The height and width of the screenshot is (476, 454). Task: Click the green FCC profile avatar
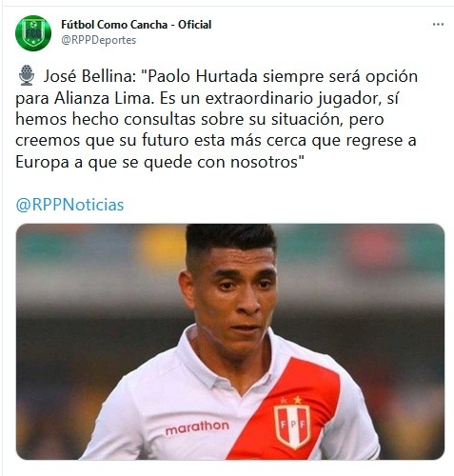coord(33,33)
